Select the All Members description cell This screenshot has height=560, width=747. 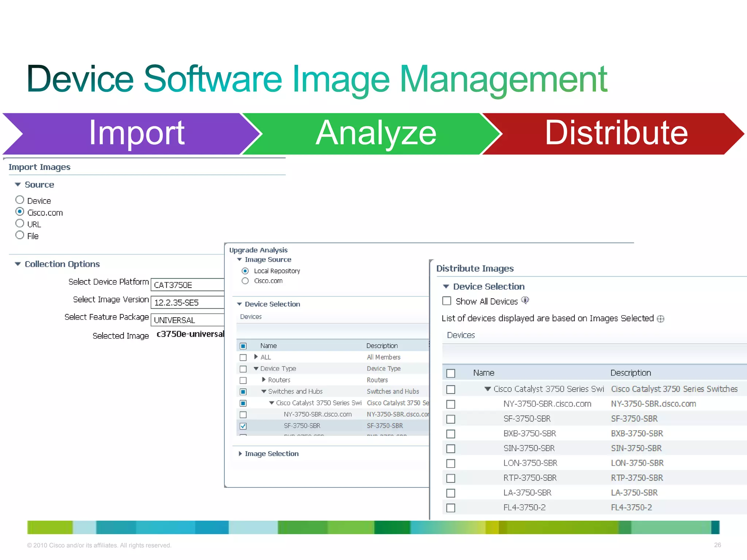[x=384, y=357]
